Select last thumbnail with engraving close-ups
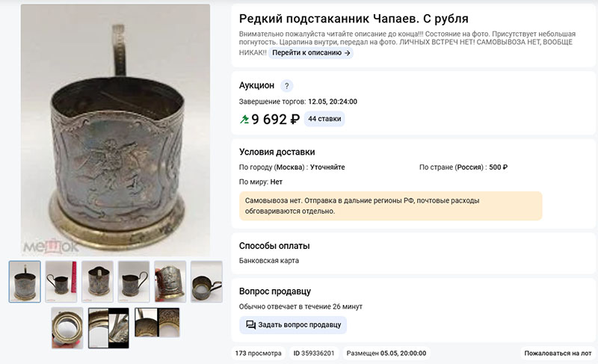Screen dimensions: 598x364 tap(157, 322)
